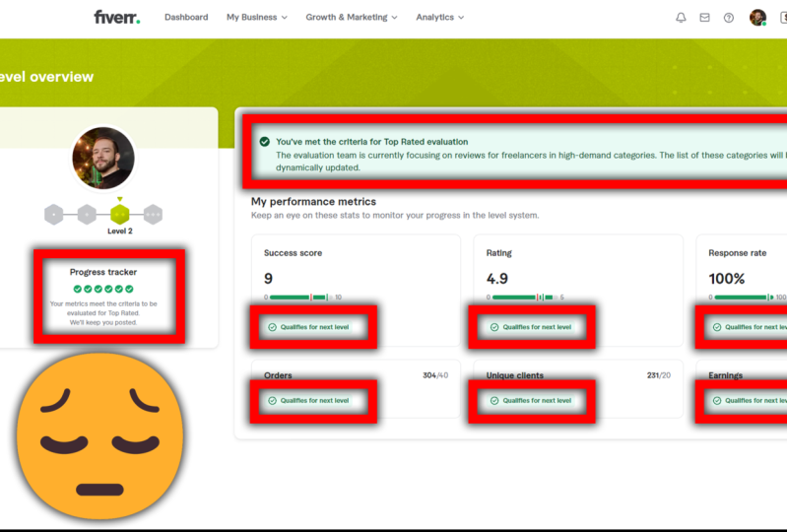
Task: Click the Success score label
Action: [294, 253]
